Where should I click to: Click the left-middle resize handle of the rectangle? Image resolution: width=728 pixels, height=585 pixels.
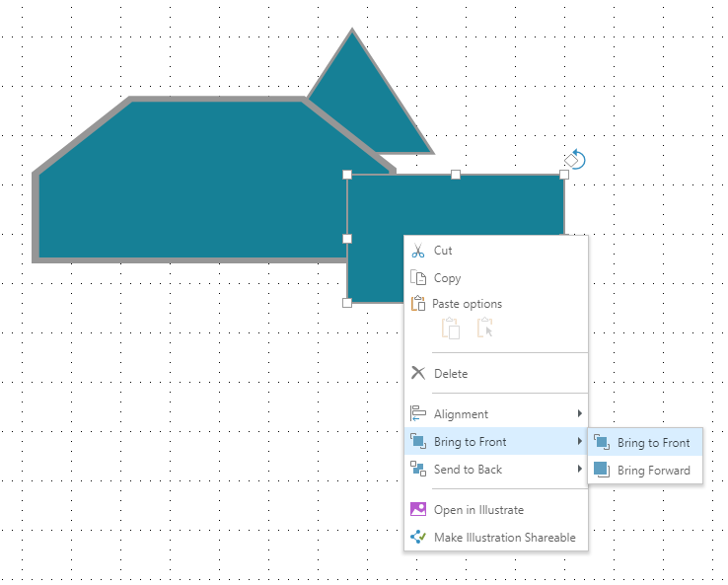pos(347,239)
